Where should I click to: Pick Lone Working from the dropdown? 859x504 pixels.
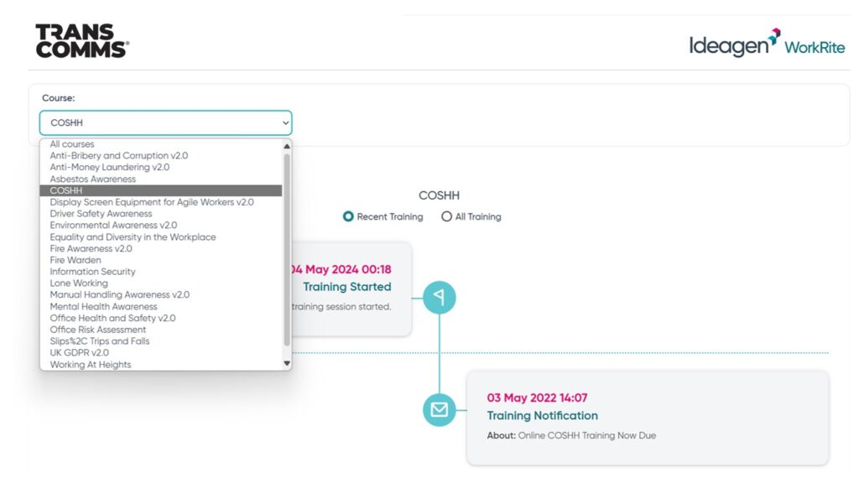79,283
